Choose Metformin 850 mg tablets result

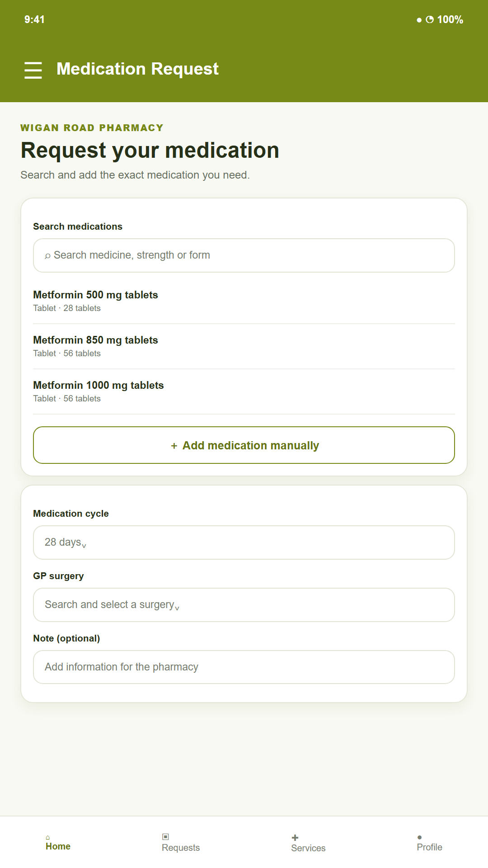point(244,346)
